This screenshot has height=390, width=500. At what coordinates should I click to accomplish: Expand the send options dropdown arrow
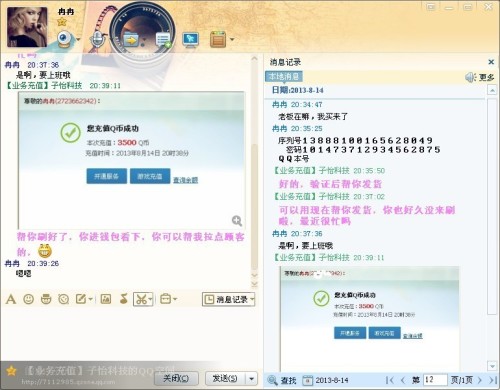pyautogui.click(x=252, y=379)
